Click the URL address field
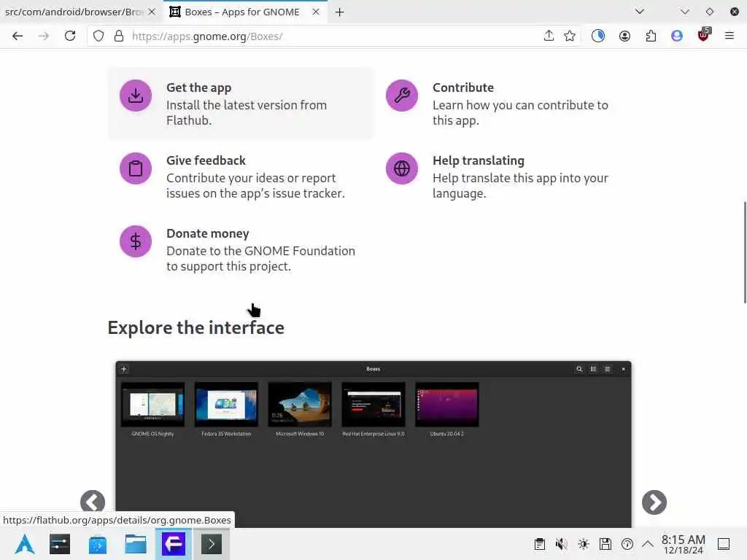747x560 pixels. (x=333, y=36)
